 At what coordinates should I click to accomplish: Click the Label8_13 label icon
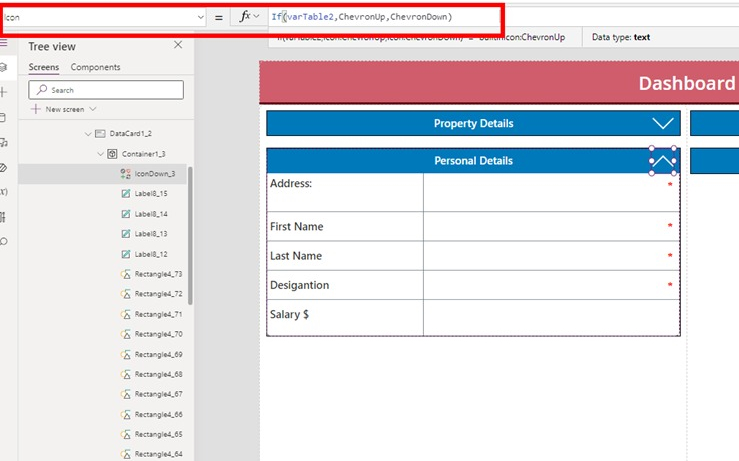(x=126, y=234)
